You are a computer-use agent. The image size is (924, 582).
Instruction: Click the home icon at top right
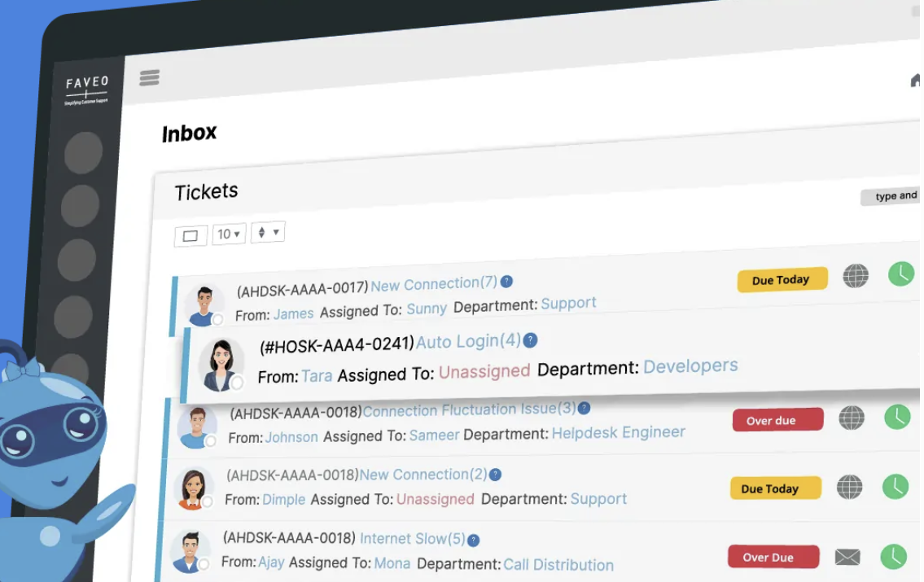[x=916, y=80]
